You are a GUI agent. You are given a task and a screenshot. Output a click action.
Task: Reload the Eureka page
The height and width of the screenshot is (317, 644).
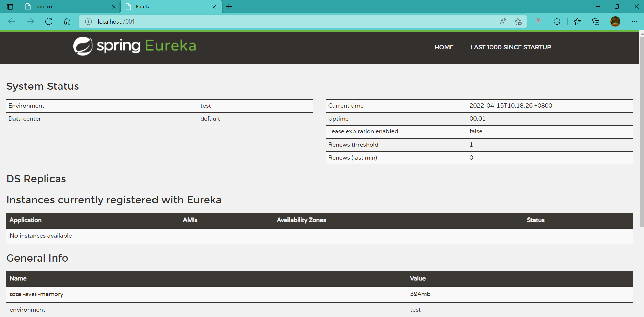click(x=49, y=22)
